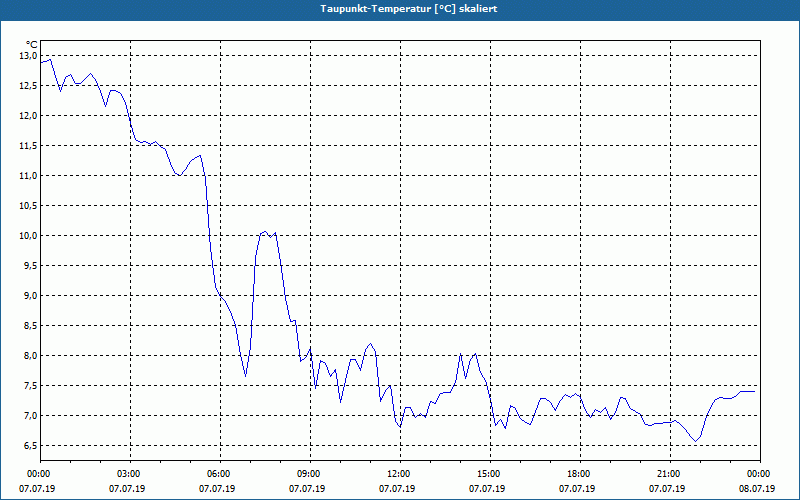The height and width of the screenshot is (500, 800).
Task: Click the 11,0 y-axis label
Action: (x=28, y=176)
